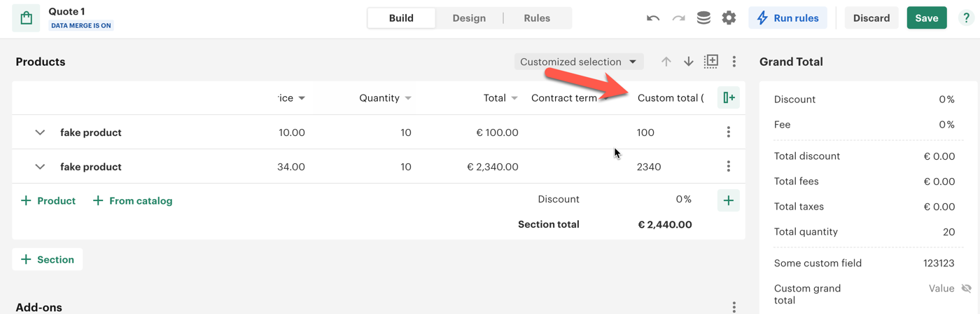Click the add column icon
The width and height of the screenshot is (980, 314).
coord(729,98)
